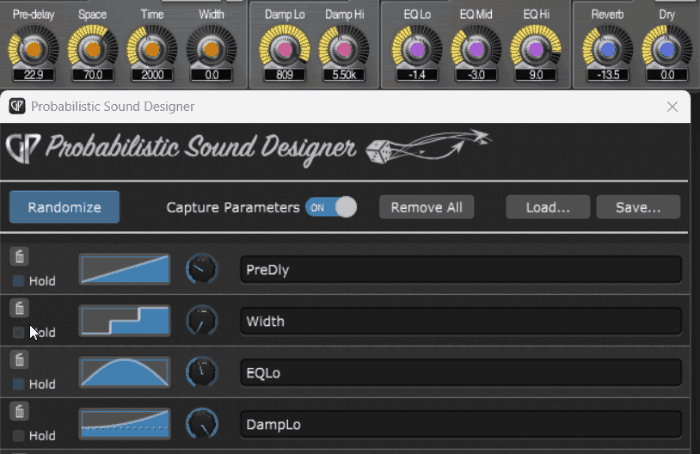
Task: Click the small knob in EQLo row
Action: click(x=202, y=372)
